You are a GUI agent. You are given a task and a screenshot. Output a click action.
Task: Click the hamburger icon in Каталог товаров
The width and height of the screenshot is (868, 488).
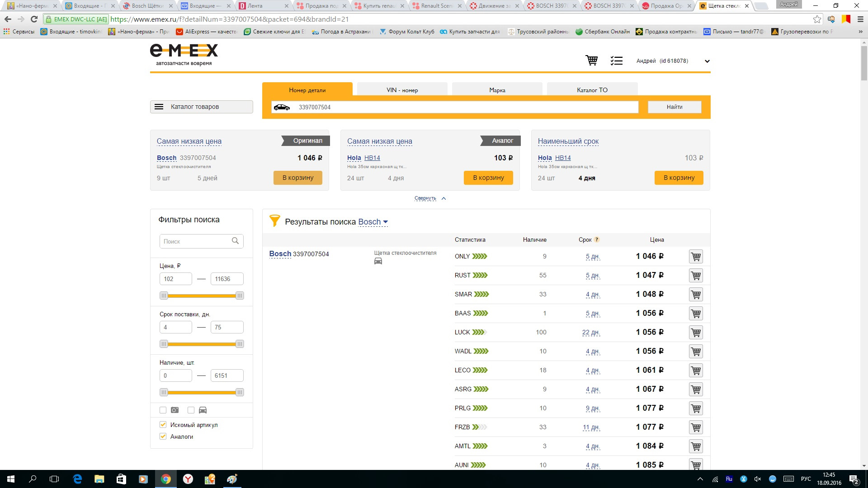(159, 107)
